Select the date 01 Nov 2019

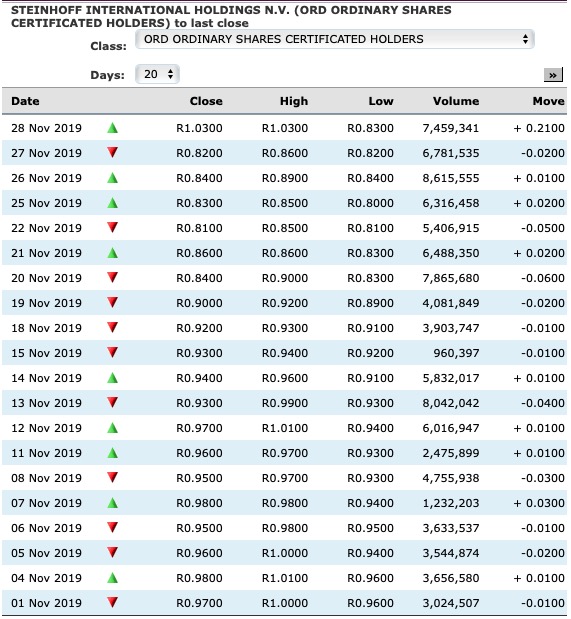pos(46,603)
